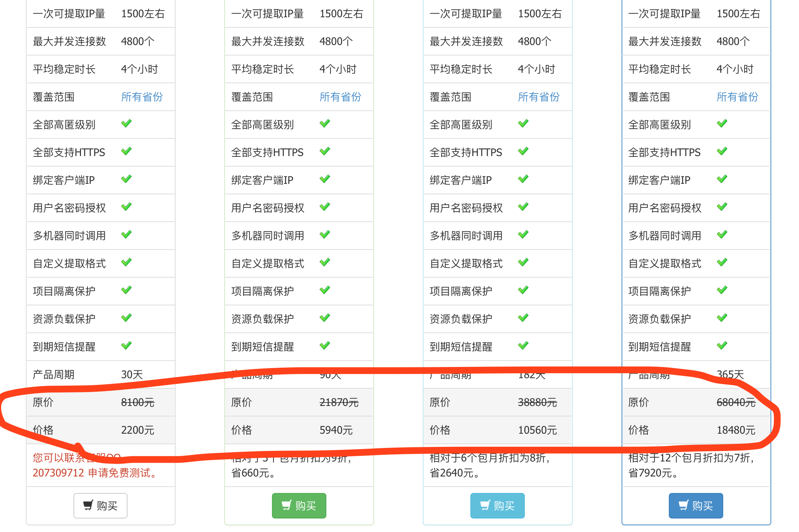The height and width of the screenshot is (532, 799).
Task: Click the 项目隔离保护 checkmark in the second plan
Action: click(325, 290)
